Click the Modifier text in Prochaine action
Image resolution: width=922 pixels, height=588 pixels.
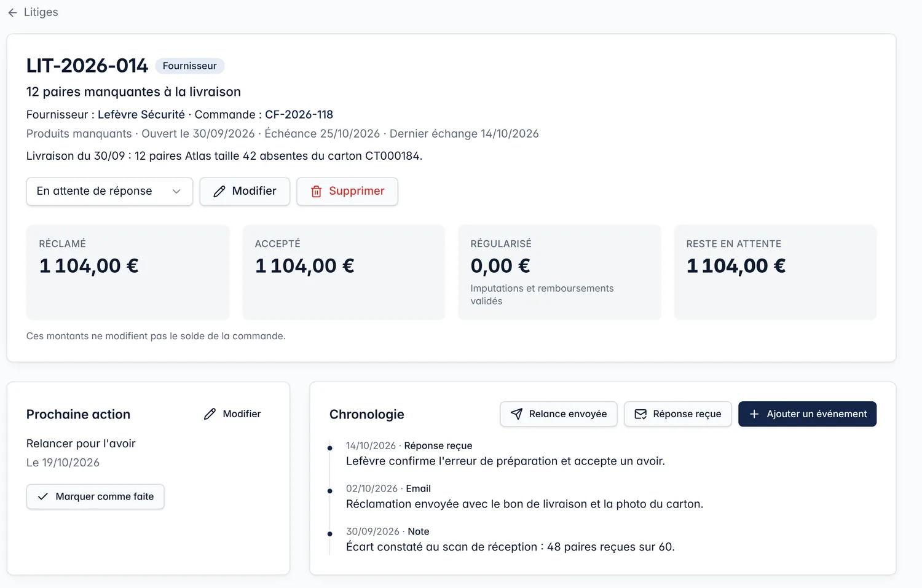(x=242, y=414)
